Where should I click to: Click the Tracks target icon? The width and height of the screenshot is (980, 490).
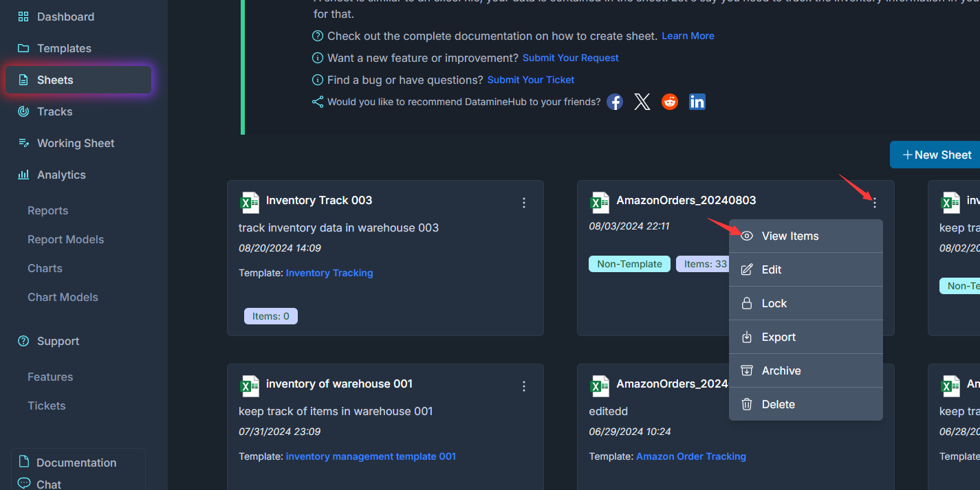point(23,111)
